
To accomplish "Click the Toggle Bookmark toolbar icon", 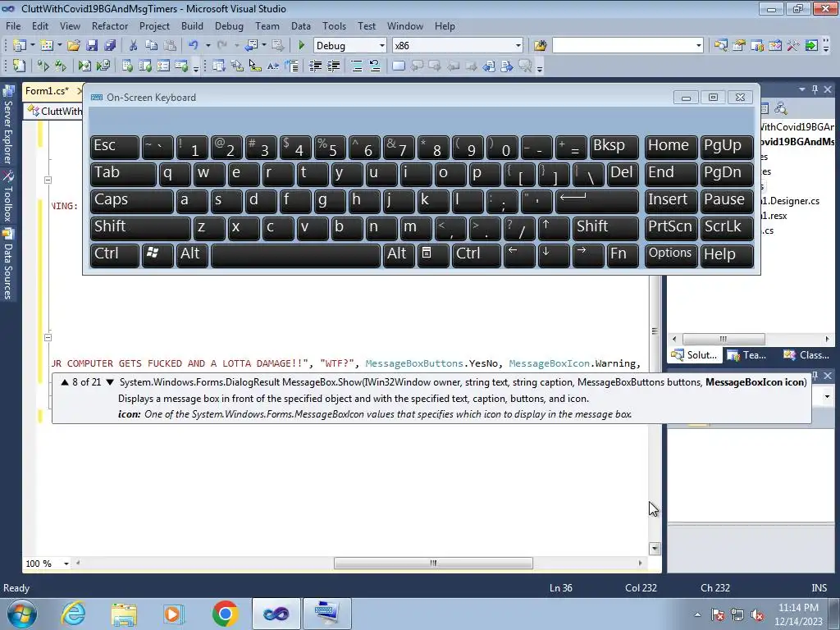I will (x=398, y=66).
